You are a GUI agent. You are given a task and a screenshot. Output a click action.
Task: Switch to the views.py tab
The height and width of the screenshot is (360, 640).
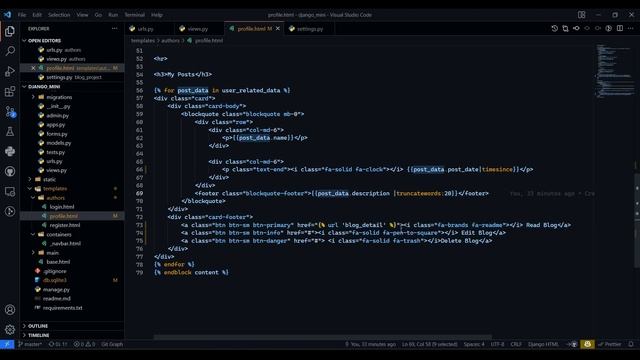[x=199, y=29]
